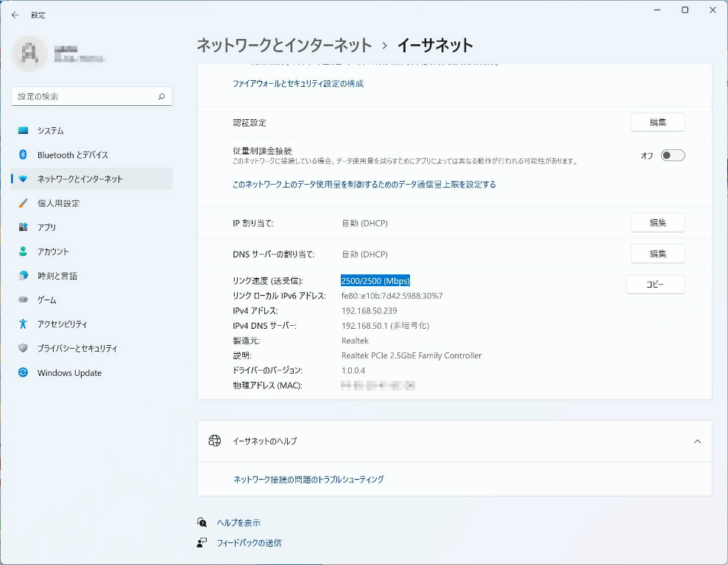The width and height of the screenshot is (728, 565).
Task: Toggle the 従量制課金接続 switch on
Action: click(x=672, y=155)
